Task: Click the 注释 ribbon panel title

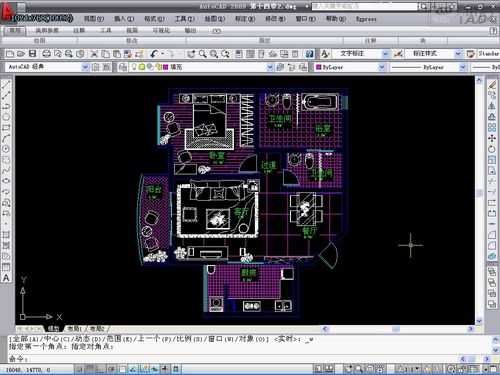Action: point(370,41)
